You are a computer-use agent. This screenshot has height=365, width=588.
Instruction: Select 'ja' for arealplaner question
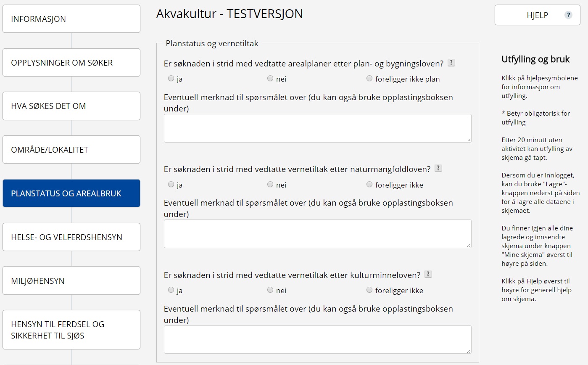pyautogui.click(x=171, y=79)
